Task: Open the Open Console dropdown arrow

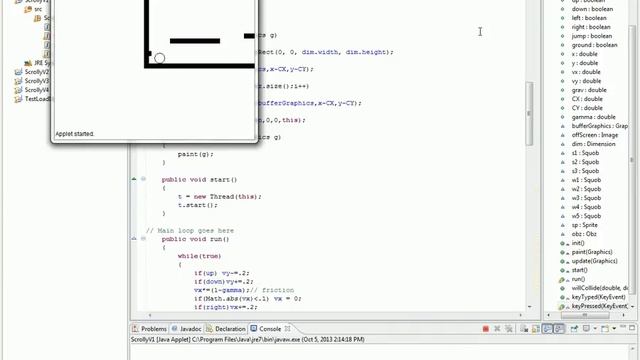Action: tap(614, 329)
